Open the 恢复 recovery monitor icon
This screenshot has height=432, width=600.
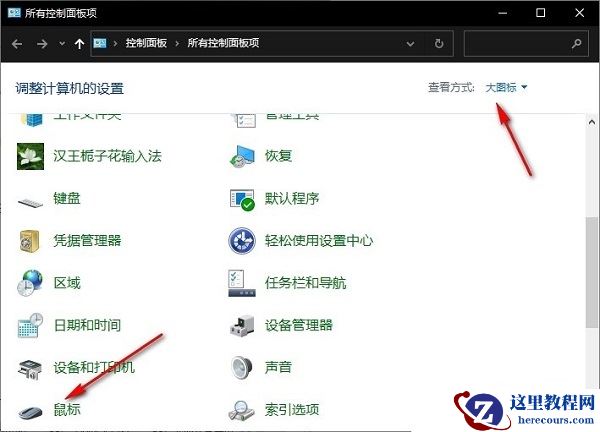(242, 156)
